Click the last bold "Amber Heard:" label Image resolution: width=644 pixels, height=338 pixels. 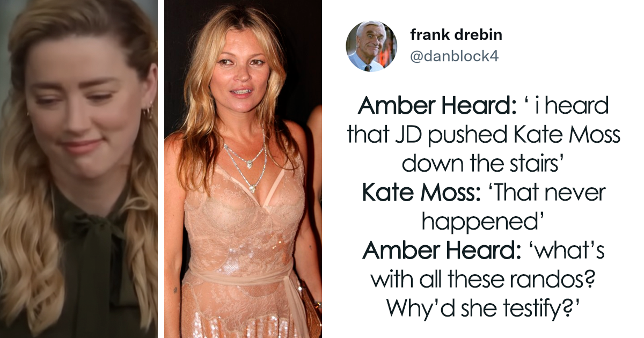click(435, 249)
